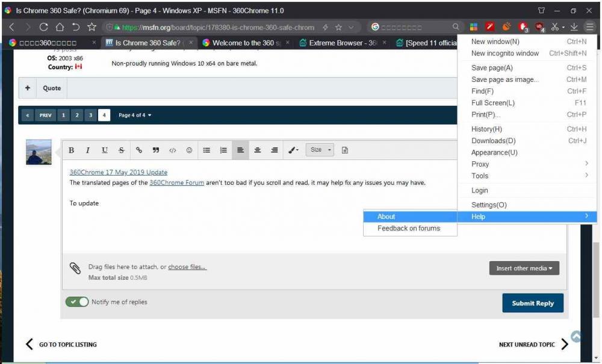602x364 pixels.
Task: Click the red pencil extension icon
Action: [489, 27]
